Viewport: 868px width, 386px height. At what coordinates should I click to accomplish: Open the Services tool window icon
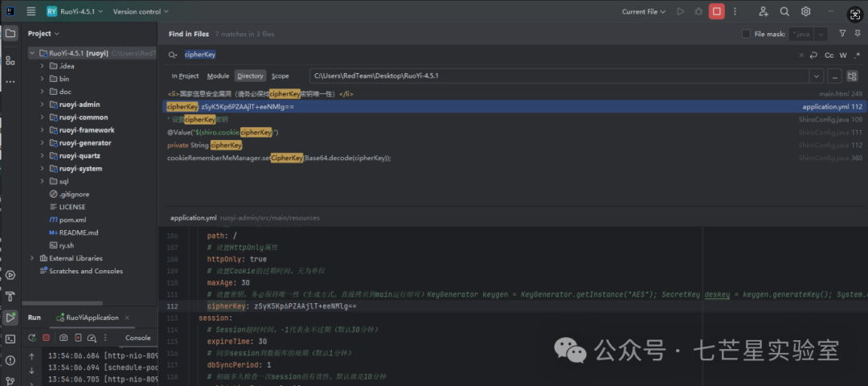(10, 275)
